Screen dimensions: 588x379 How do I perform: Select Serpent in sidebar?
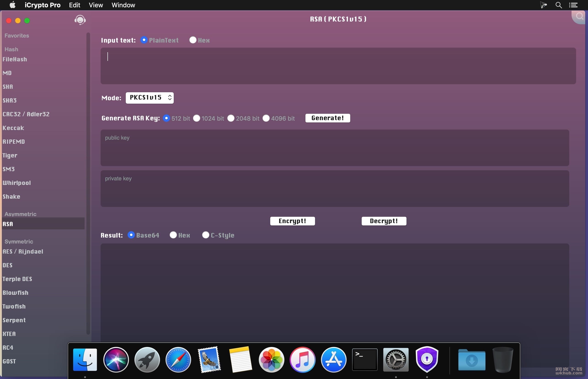(14, 320)
